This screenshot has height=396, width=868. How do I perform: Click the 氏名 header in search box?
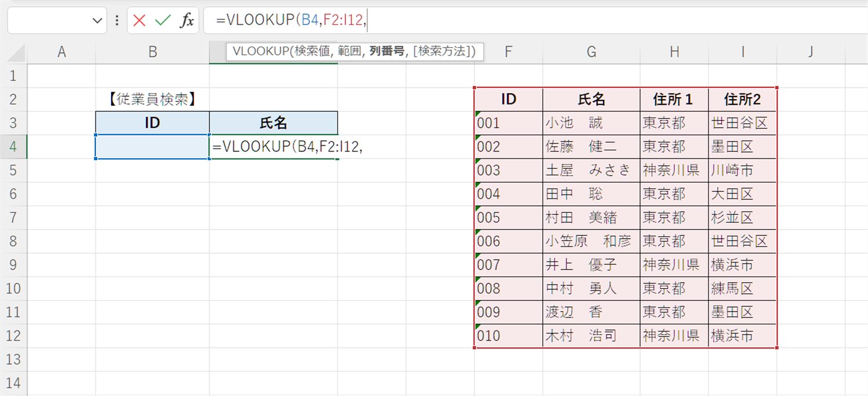(273, 123)
